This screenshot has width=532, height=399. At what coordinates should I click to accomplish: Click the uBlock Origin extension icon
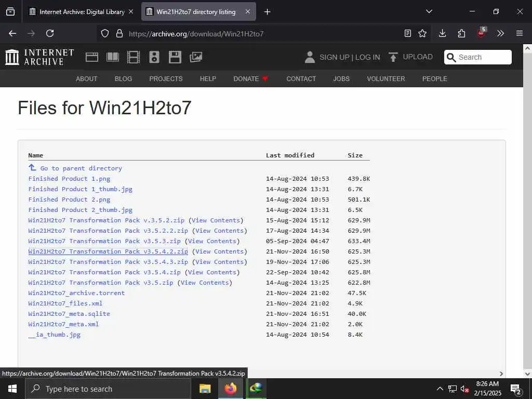481,33
